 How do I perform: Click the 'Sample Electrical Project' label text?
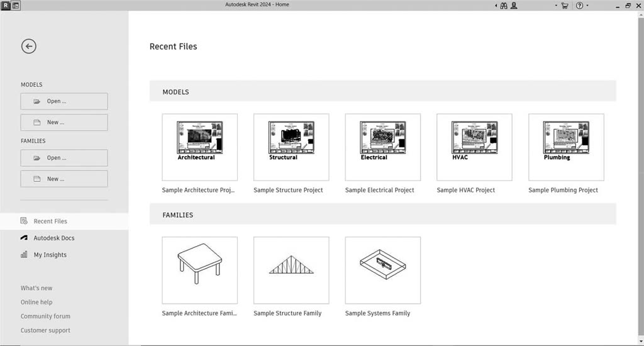(x=379, y=190)
